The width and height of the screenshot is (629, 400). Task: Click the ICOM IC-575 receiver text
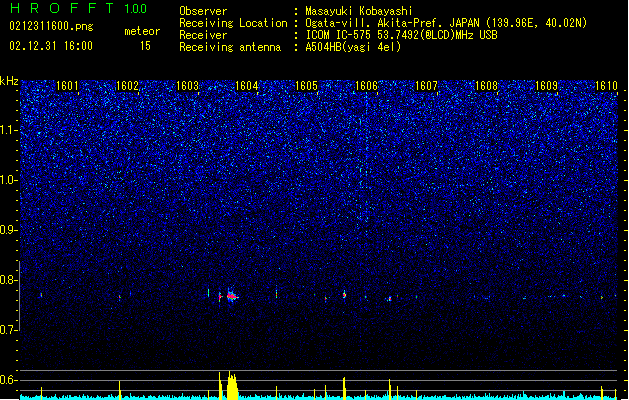(402, 35)
